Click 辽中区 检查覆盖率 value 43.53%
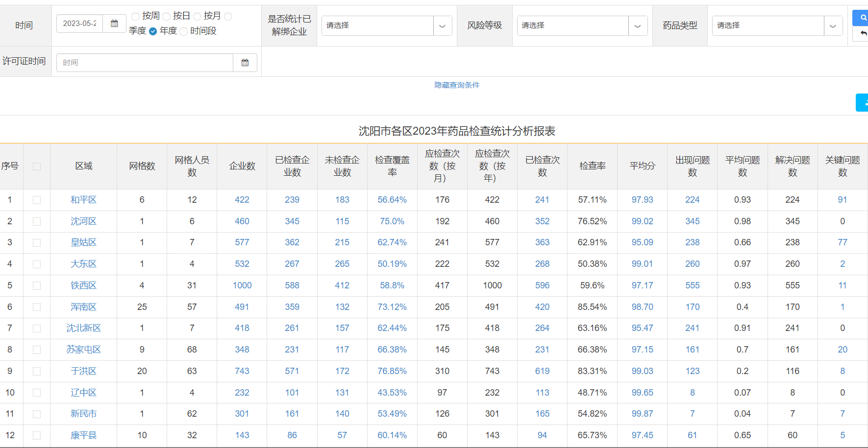Image resolution: width=868 pixels, height=448 pixels. pyautogui.click(x=392, y=393)
